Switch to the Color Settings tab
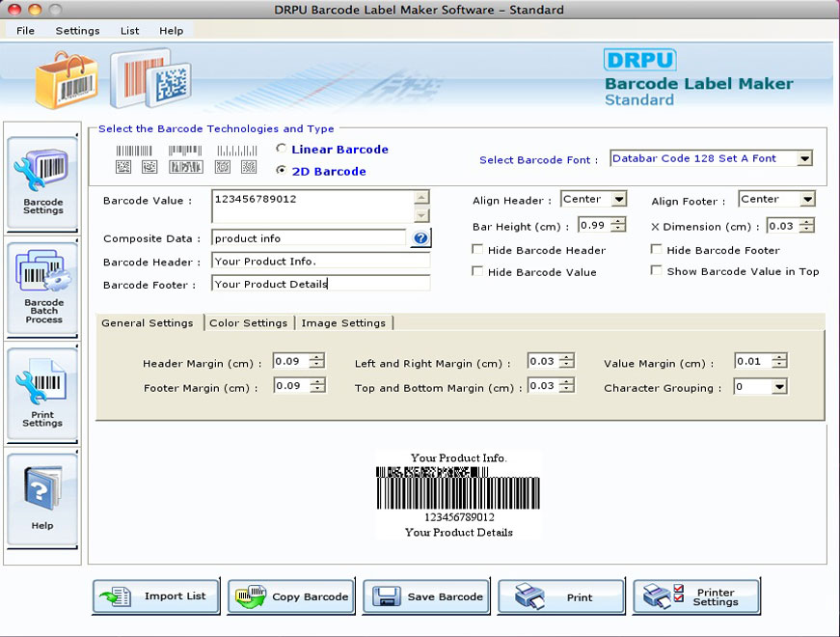 [x=248, y=323]
